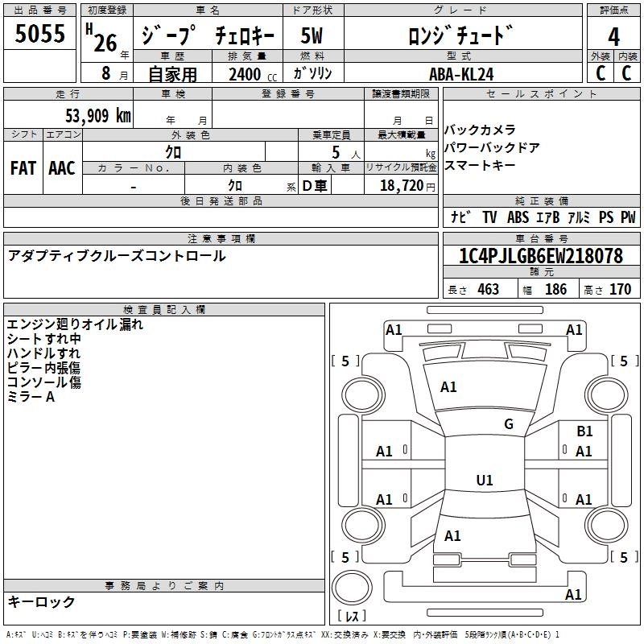Click the FAT shift type value
This screenshot has width=644, height=644.
tap(23, 168)
